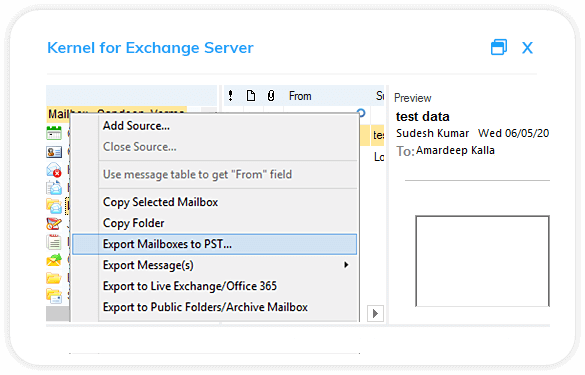
Task: Expand the Export Message(s) submenu arrow
Action: tap(346, 265)
